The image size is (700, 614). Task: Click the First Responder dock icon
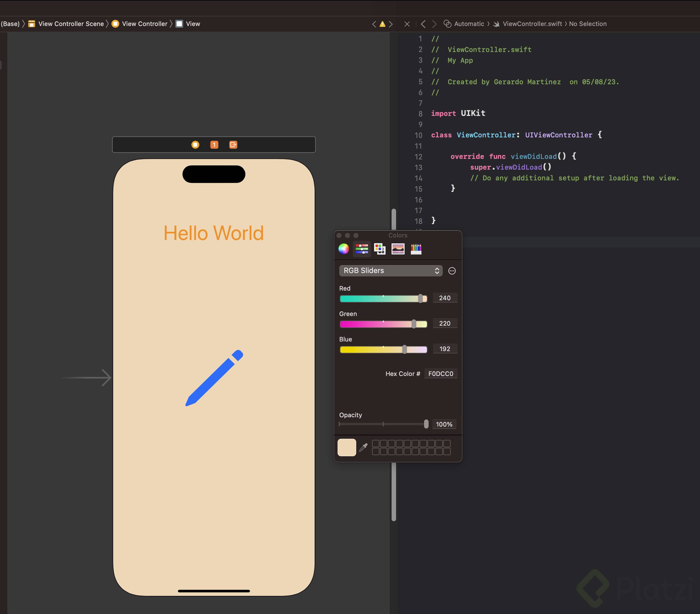[214, 145]
